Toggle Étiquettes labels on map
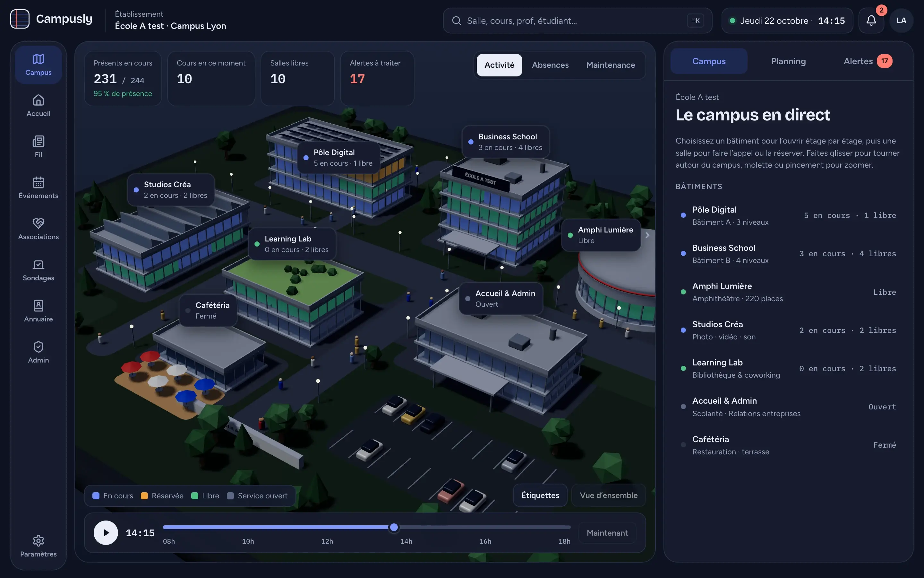The image size is (924, 578). point(540,495)
